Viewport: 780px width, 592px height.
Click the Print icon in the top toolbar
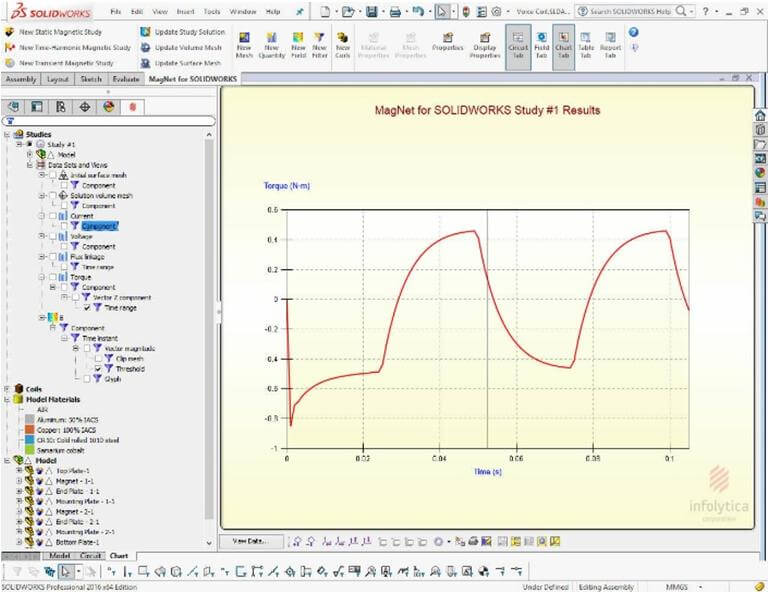coord(395,11)
